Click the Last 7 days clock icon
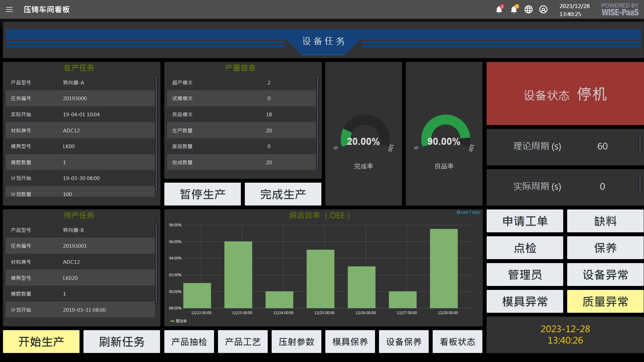 458,212
